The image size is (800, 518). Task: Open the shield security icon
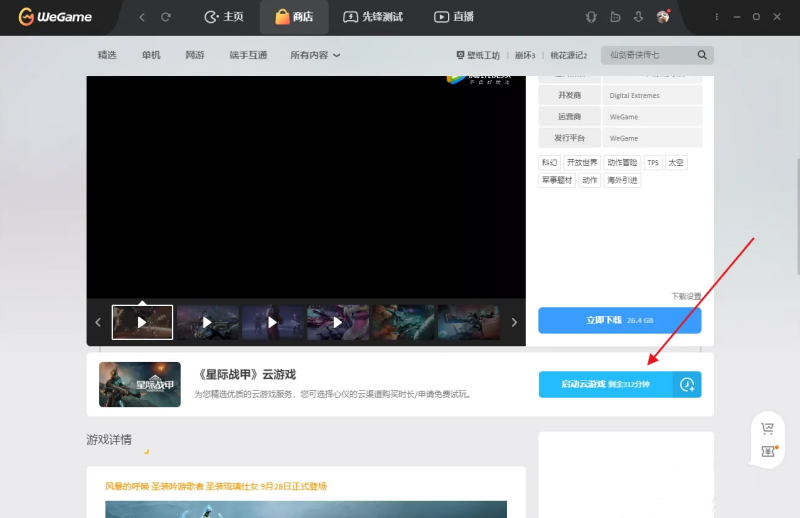(x=591, y=17)
